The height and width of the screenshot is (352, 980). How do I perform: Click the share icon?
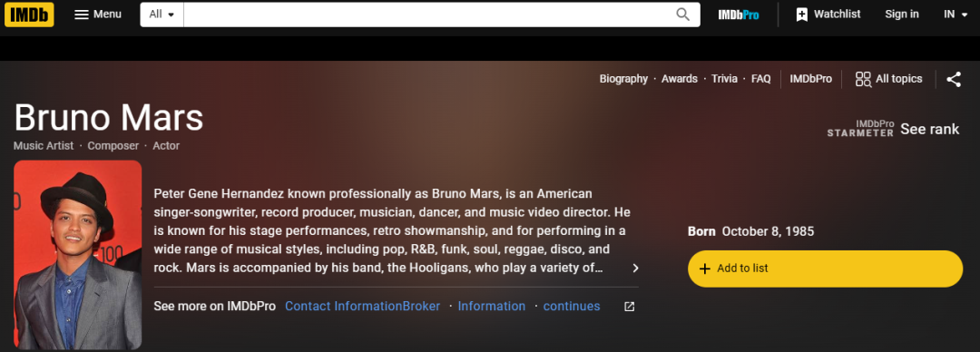tap(953, 80)
